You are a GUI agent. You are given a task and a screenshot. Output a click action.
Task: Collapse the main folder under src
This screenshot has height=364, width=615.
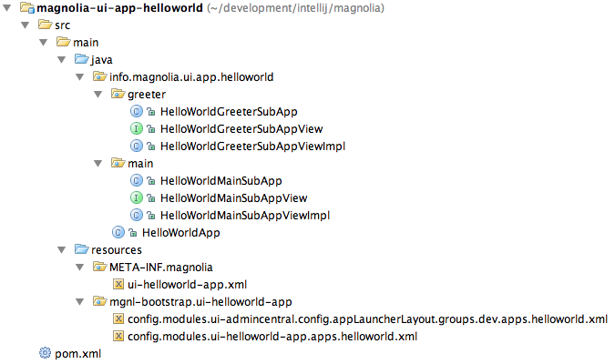point(44,43)
